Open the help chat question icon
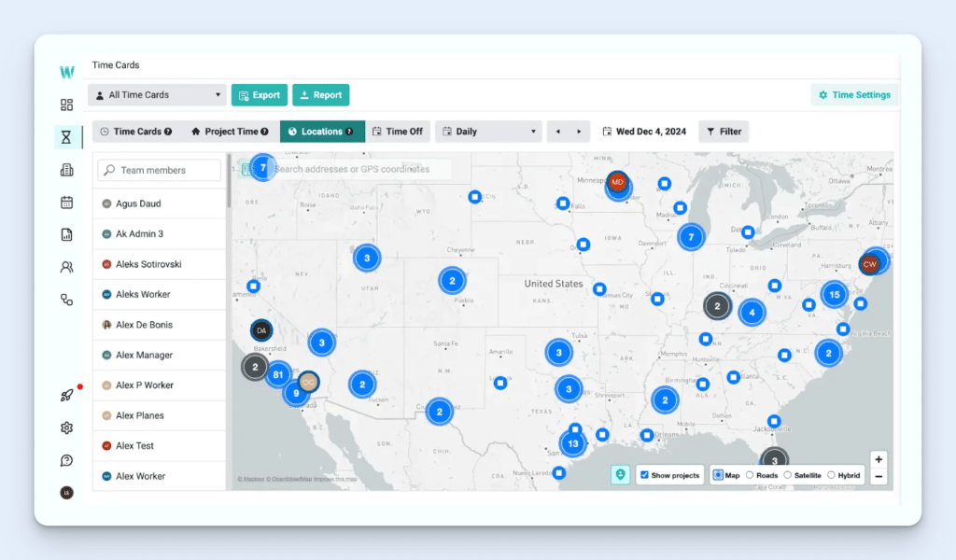 point(66,461)
